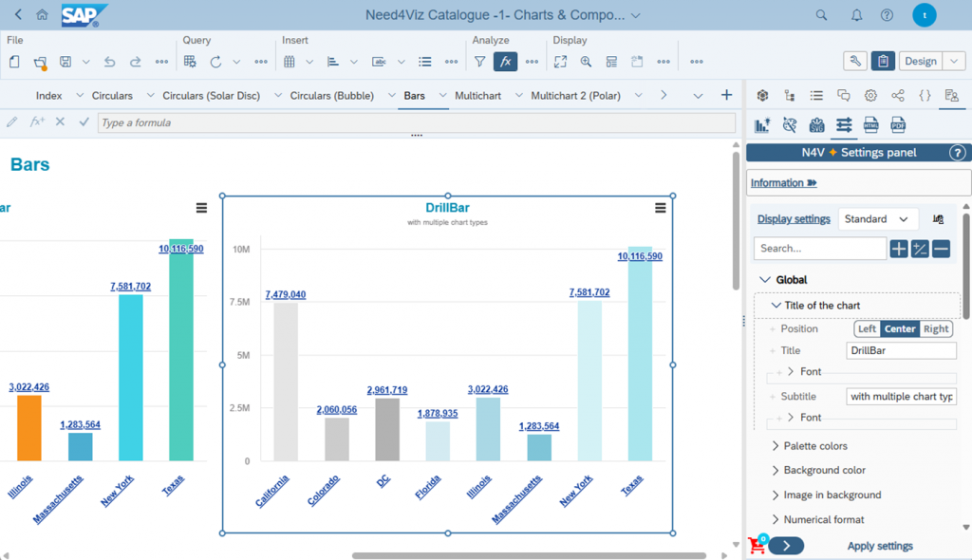Viewport: 972px width, 560px height.
Task: Set title position to Left
Action: [x=867, y=328]
